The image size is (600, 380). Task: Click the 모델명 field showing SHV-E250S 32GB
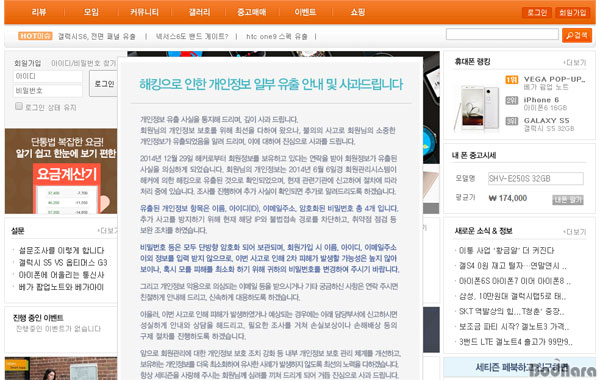point(536,178)
